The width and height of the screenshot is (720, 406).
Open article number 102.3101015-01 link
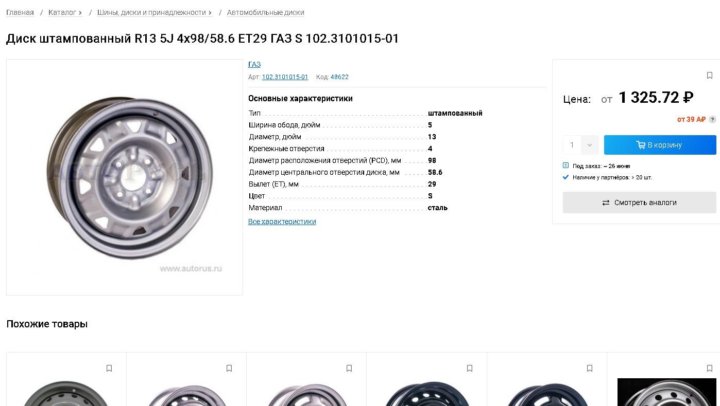pyautogui.click(x=285, y=77)
